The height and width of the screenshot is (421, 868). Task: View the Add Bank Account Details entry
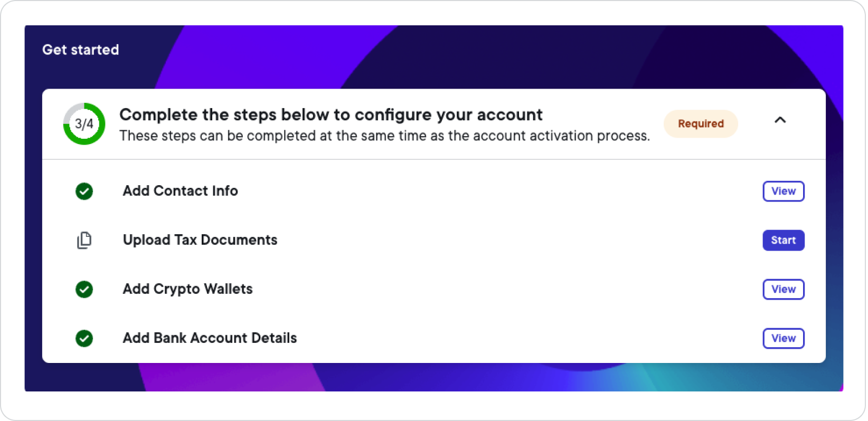(x=784, y=338)
